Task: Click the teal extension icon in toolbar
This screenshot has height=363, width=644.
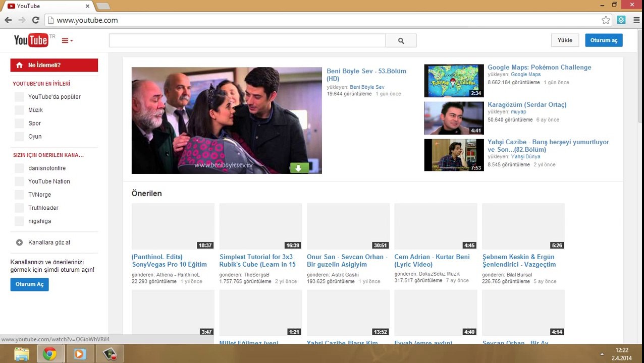Action: tap(621, 20)
